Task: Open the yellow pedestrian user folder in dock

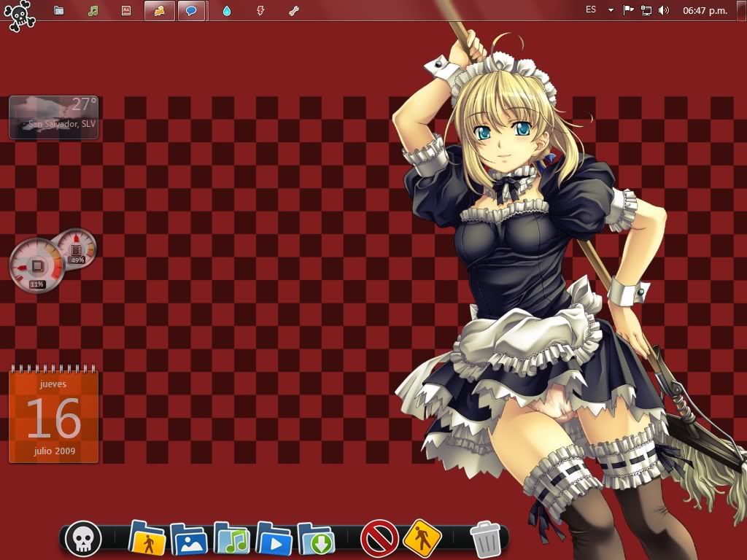Action: 147,539
